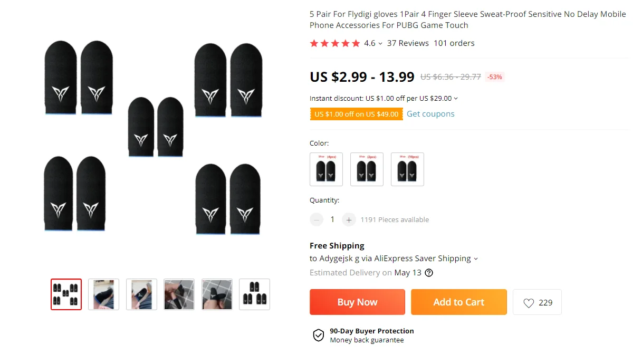Viewport: 642px width, 364px height.
Task: Click the US $1.00 off coupon badge
Action: [x=356, y=114]
